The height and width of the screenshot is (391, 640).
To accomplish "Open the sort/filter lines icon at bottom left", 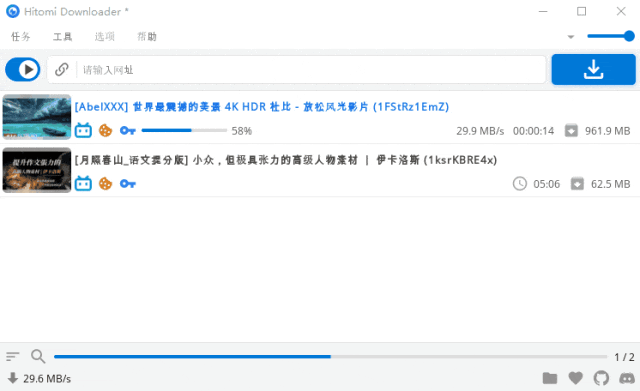I will (13, 357).
